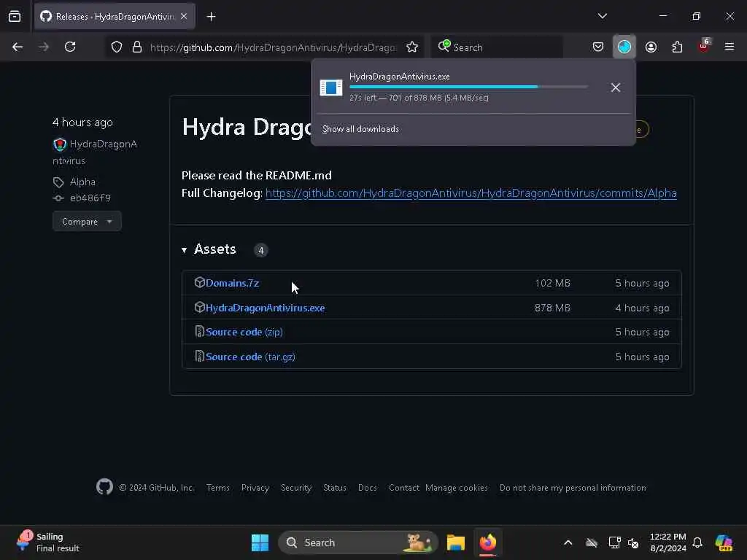Open the Privacy footer link
Viewport: 747px width, 560px height.
point(255,488)
